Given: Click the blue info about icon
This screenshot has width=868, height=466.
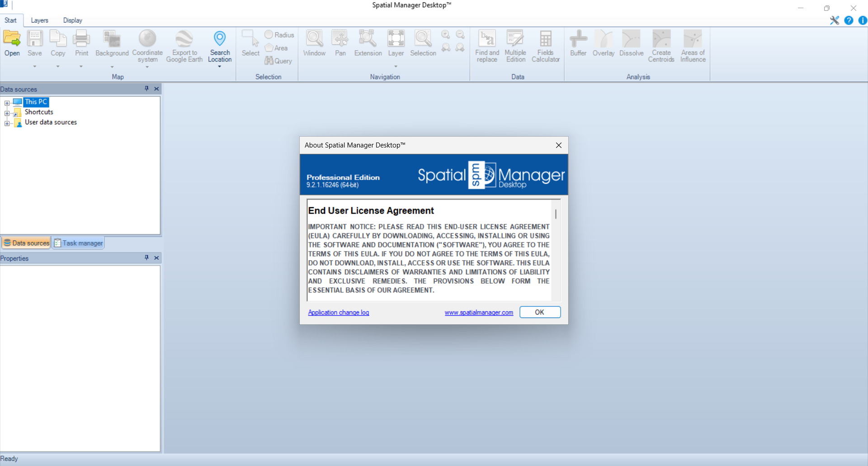Looking at the screenshot, I should click(863, 20).
